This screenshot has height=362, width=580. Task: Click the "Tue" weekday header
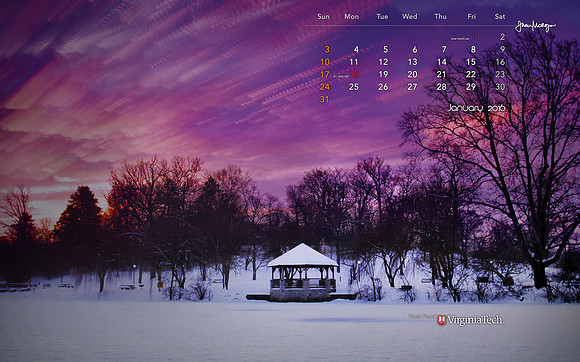(x=382, y=17)
